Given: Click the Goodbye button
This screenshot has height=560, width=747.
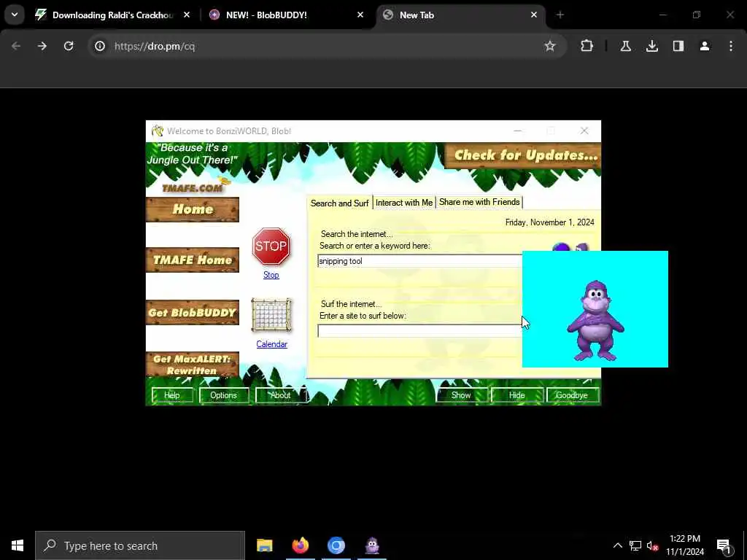Looking at the screenshot, I should (572, 395).
